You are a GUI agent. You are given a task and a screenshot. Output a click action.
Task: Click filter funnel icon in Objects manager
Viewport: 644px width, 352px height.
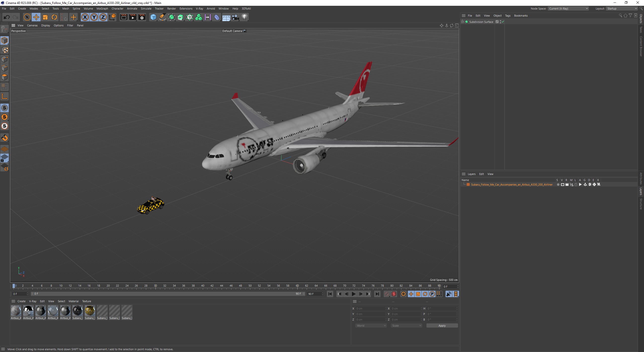click(x=630, y=16)
